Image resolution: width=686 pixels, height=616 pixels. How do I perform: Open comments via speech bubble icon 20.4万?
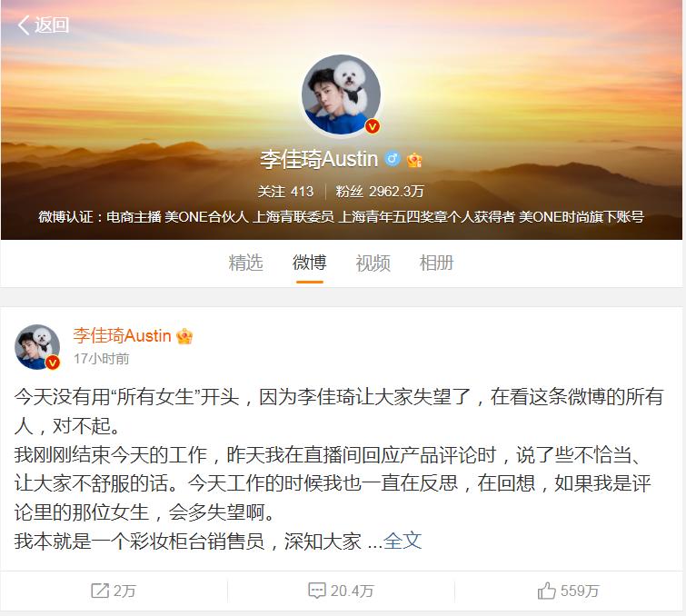[341, 591]
